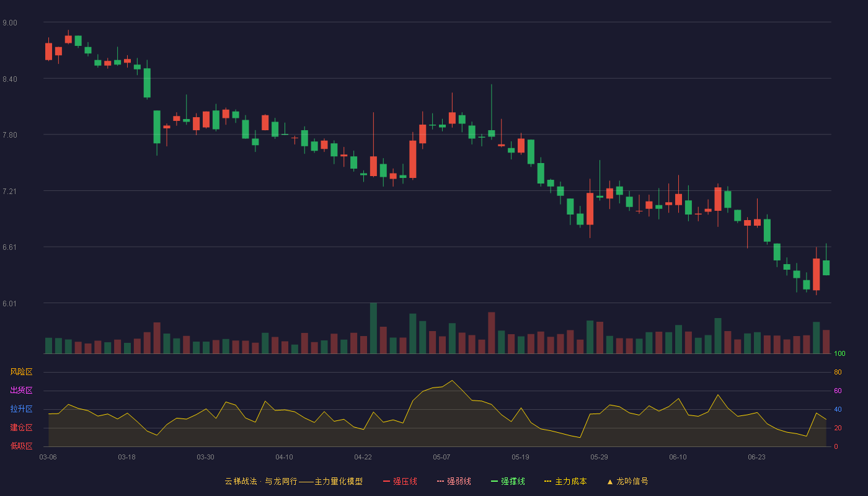Image resolution: width=868 pixels, height=496 pixels.
Task: Click the 05-07 date label
Action: pyautogui.click(x=441, y=457)
